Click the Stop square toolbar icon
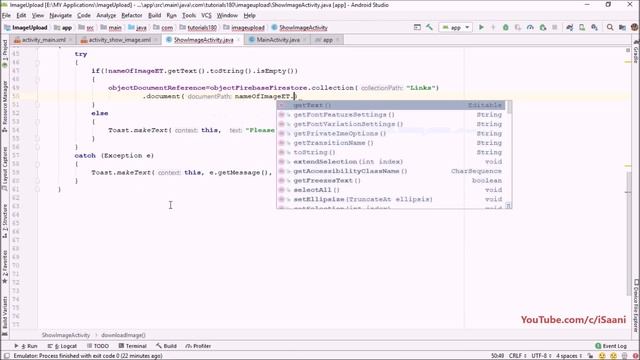The image size is (640, 360). [x=554, y=27]
